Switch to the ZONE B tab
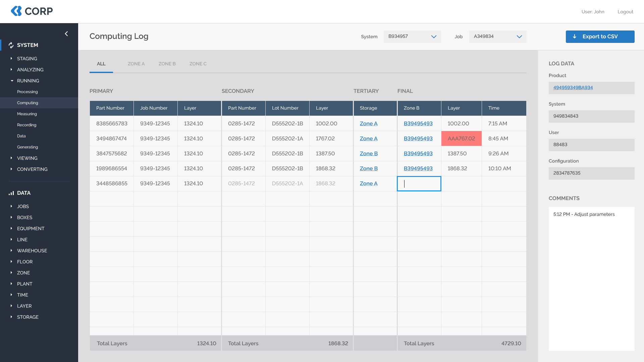The image size is (644, 362). (x=167, y=64)
